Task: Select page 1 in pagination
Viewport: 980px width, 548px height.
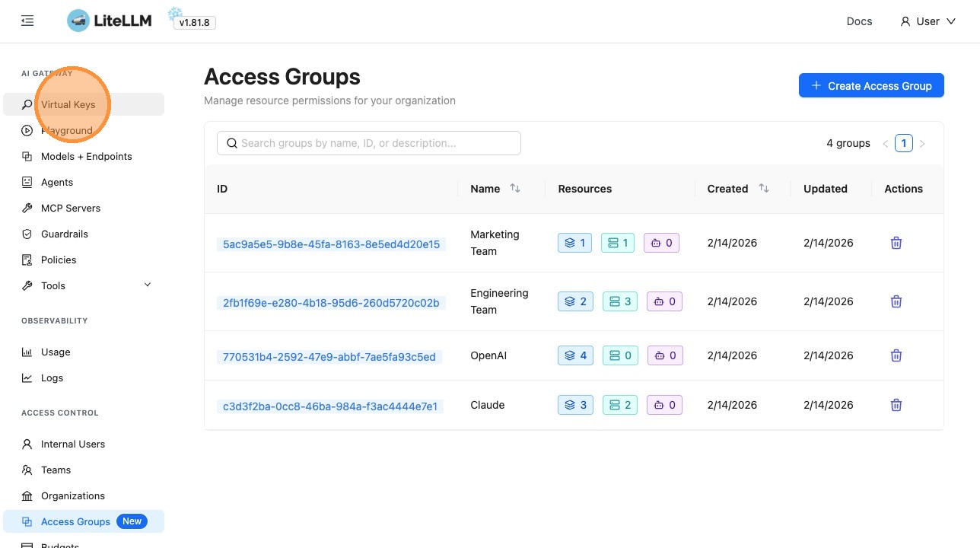Action: pos(903,143)
